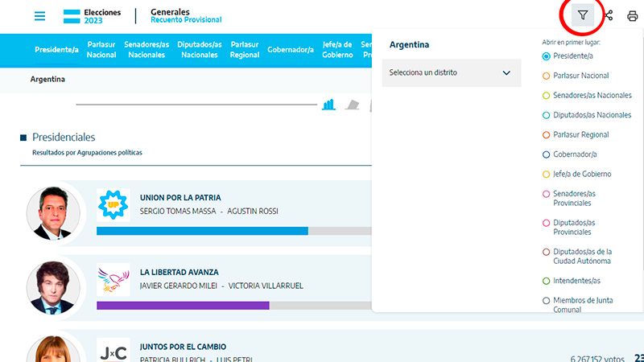Screen dimensions: 644x362
Task: Click the Argentina breadcrumb link
Action: click(x=47, y=79)
